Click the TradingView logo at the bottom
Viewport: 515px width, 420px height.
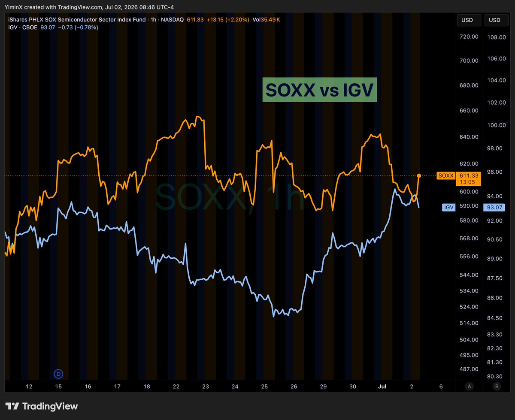click(42, 406)
